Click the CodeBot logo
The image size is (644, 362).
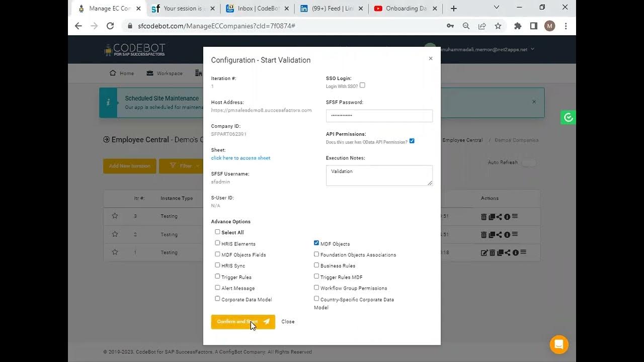[134, 50]
